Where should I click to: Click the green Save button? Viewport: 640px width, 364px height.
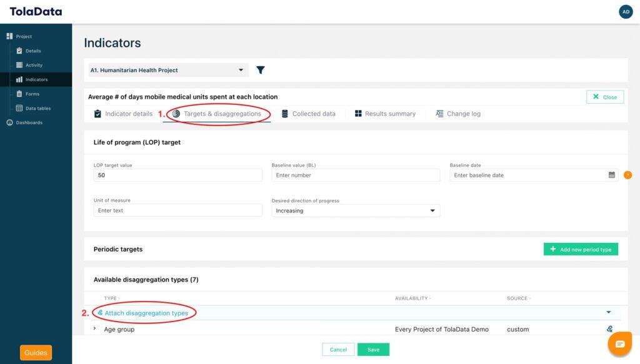(x=373, y=349)
